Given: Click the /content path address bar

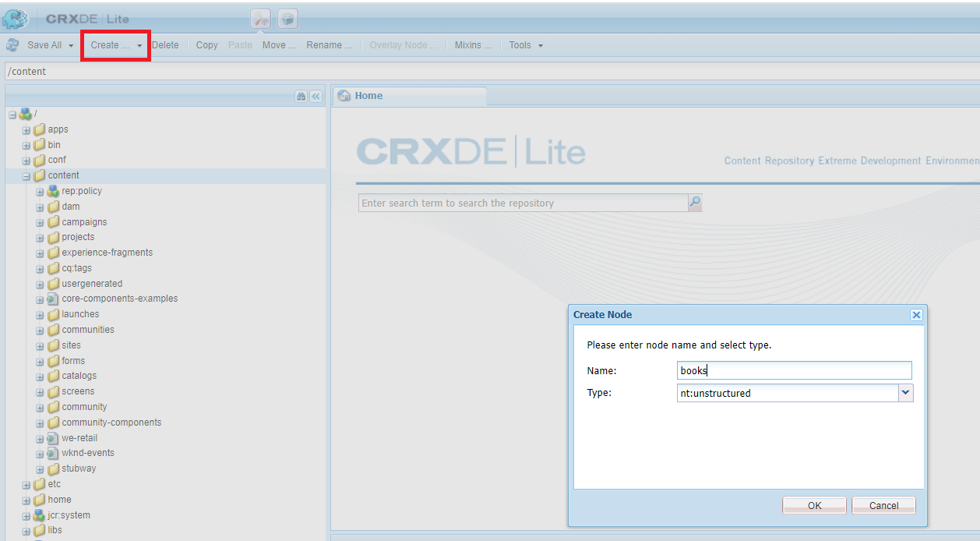Looking at the screenshot, I should 491,71.
